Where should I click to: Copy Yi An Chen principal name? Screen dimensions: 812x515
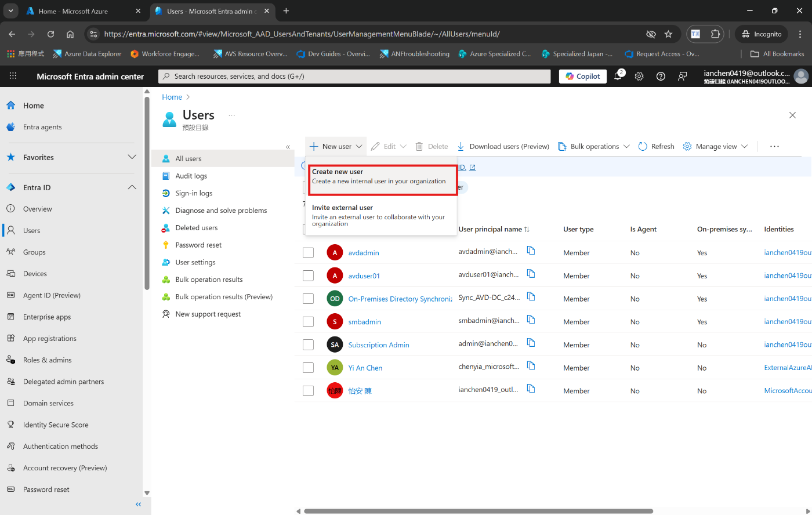tap(531, 366)
